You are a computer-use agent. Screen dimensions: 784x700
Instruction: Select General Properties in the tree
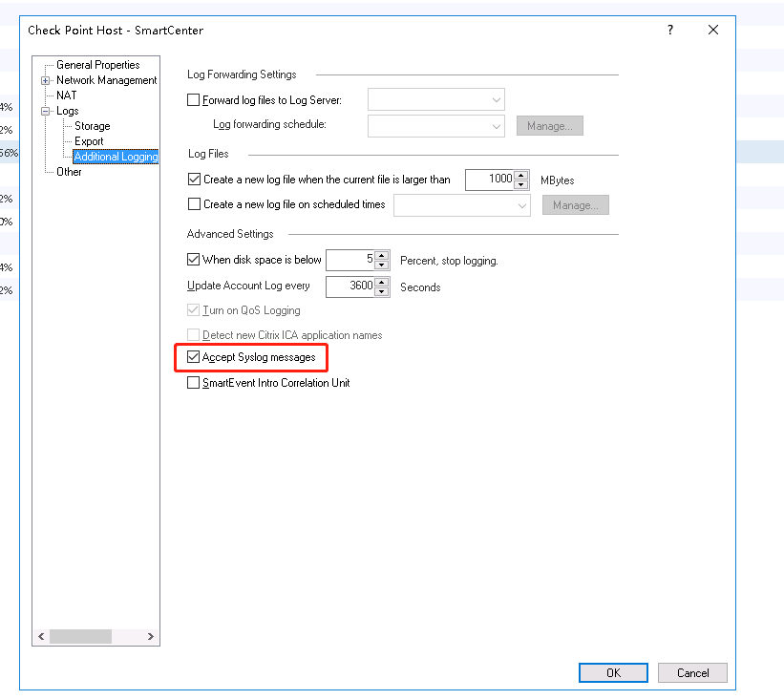click(98, 65)
